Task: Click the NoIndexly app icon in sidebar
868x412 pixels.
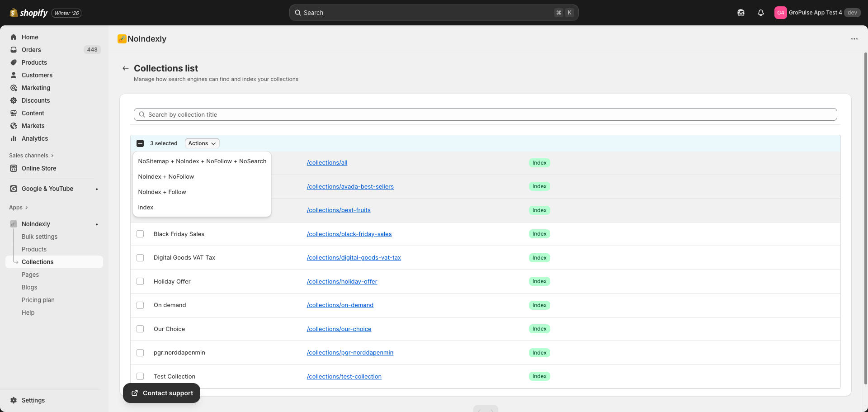Action: coord(13,224)
